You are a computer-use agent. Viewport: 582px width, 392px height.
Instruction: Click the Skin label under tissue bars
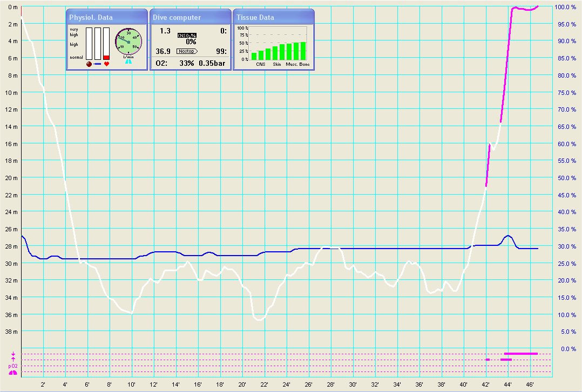coord(277,64)
